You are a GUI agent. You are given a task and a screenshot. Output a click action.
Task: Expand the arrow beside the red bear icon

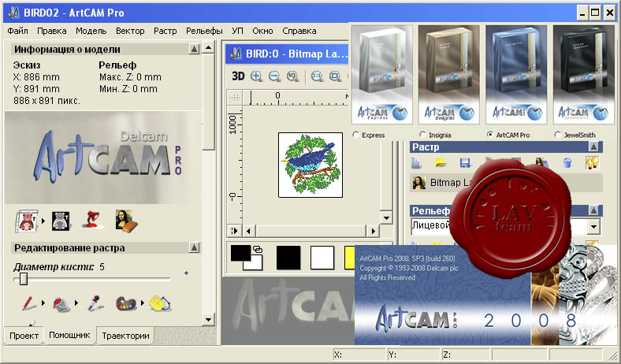(43, 221)
